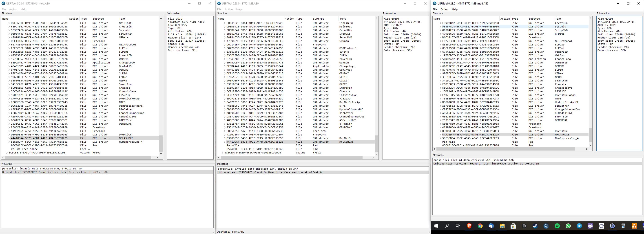This screenshot has height=234, width=644.
Task: Expand NvmExpressDxe_4 row in left window
Action: point(9,142)
